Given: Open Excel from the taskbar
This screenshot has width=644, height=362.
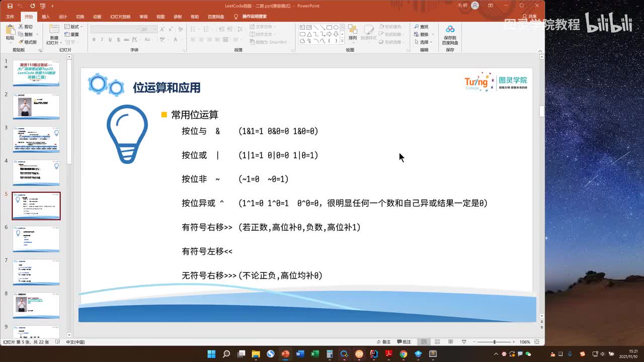Looking at the screenshot, I should point(315,354).
